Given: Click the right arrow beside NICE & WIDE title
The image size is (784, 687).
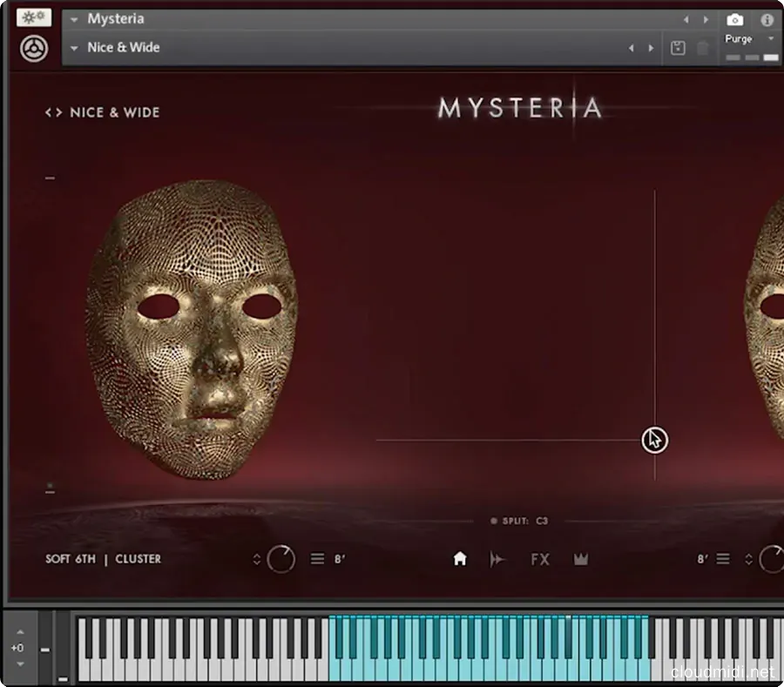Looking at the screenshot, I should click(x=57, y=111).
